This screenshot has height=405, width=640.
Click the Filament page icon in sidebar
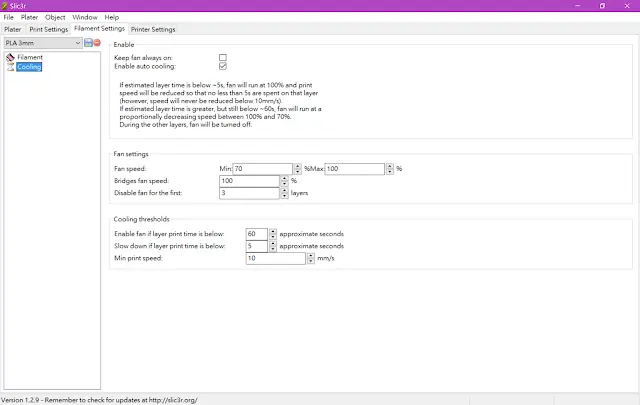[x=10, y=58]
